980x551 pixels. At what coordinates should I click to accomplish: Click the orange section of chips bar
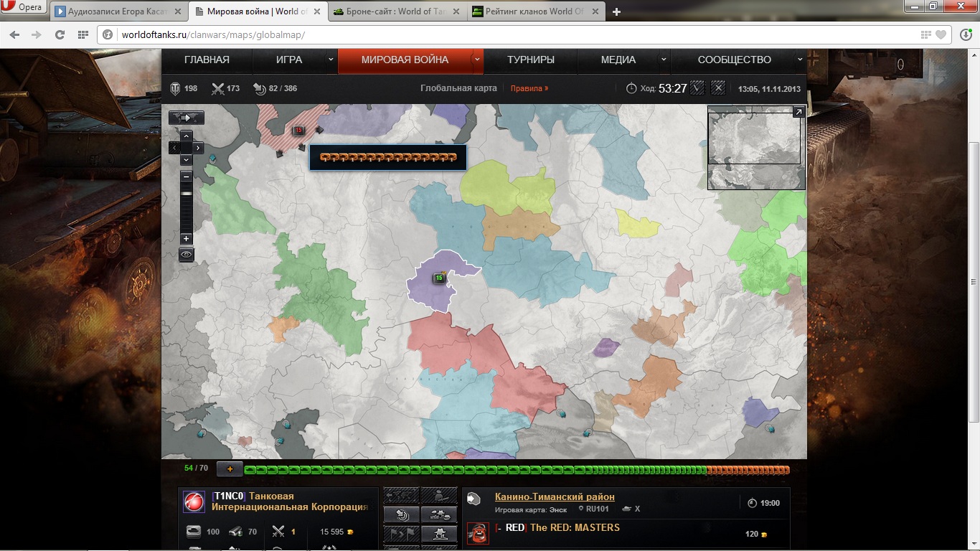[748, 470]
